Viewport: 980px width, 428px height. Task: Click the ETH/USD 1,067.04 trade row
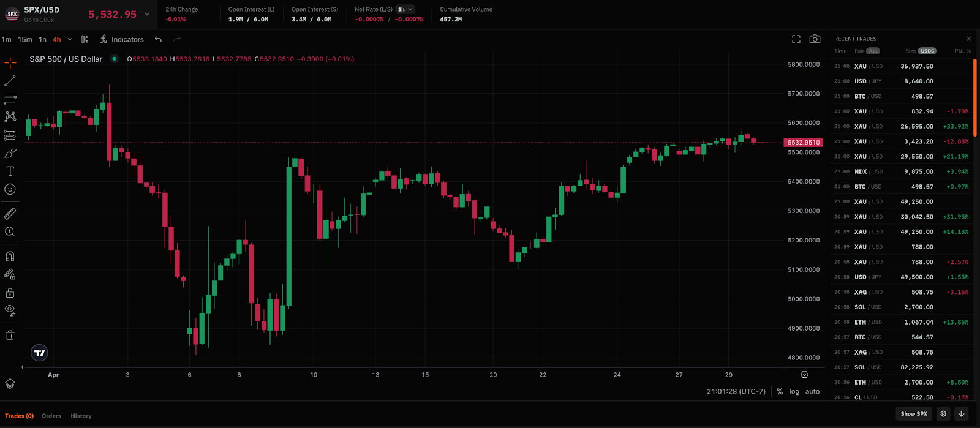pyautogui.click(x=901, y=322)
